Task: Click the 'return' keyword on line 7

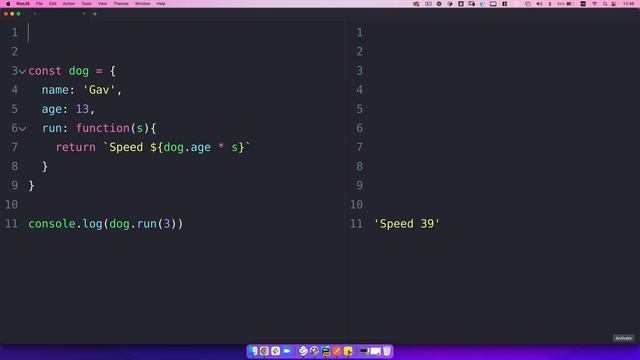Action: (76, 147)
